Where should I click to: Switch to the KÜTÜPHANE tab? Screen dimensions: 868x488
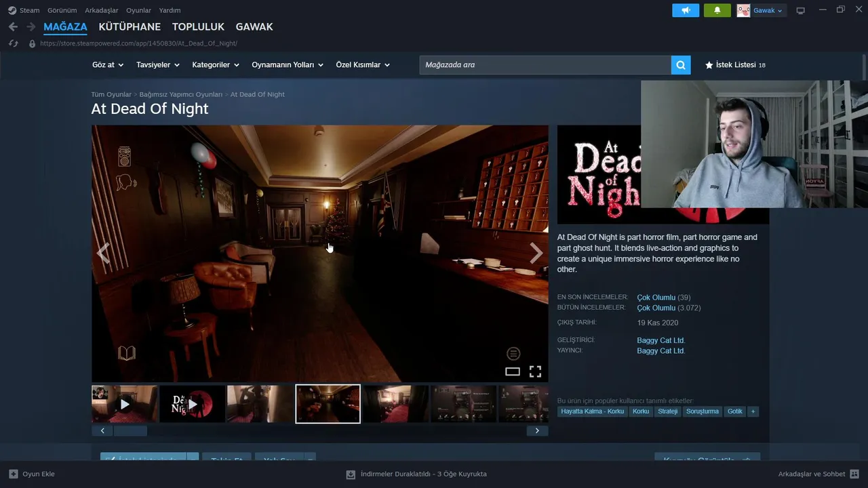click(x=130, y=27)
